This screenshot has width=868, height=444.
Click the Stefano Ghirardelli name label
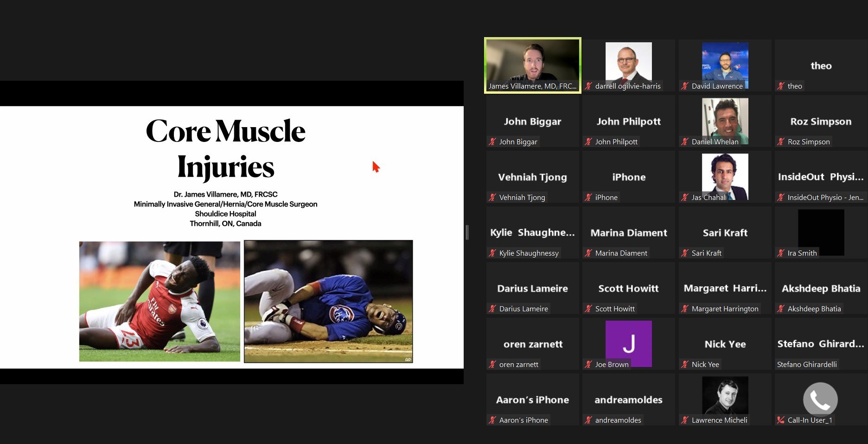(807, 364)
